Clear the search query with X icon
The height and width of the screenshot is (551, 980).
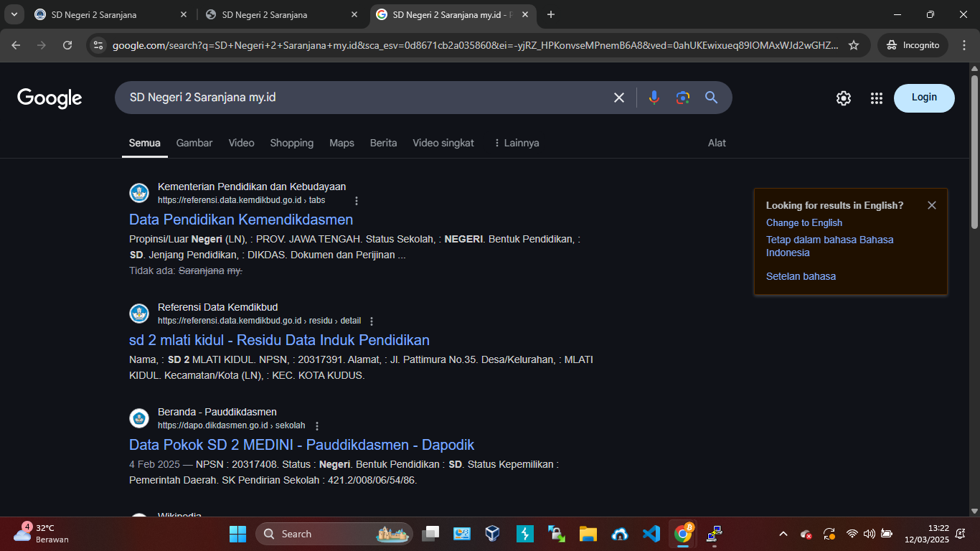[619, 98]
